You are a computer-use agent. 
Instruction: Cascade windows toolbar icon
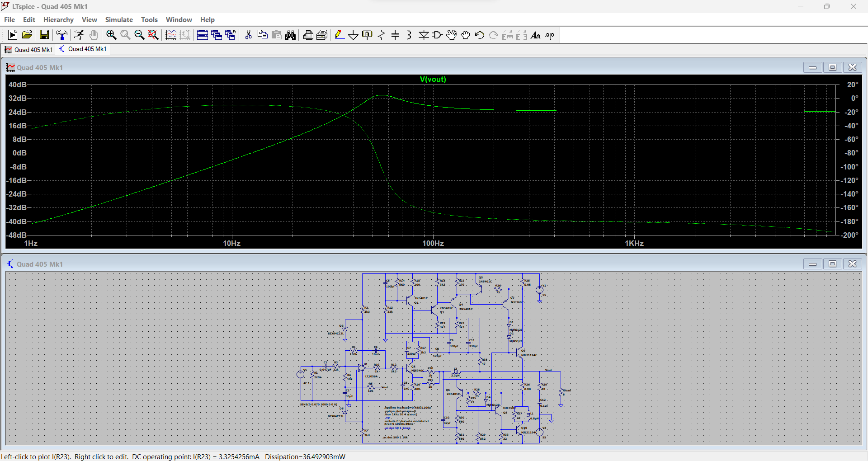[x=217, y=35]
